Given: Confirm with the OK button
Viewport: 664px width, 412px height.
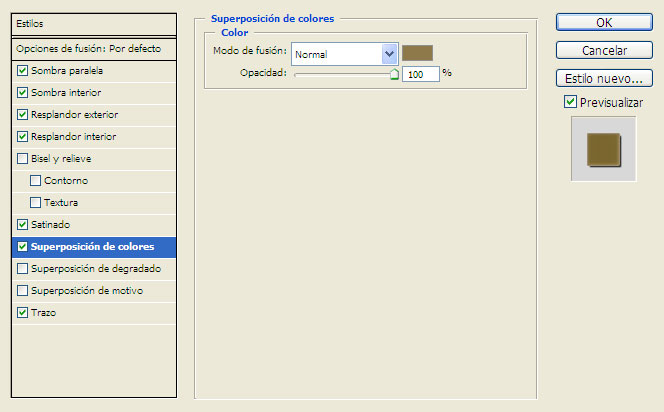Looking at the screenshot, I should pyautogui.click(x=604, y=22).
